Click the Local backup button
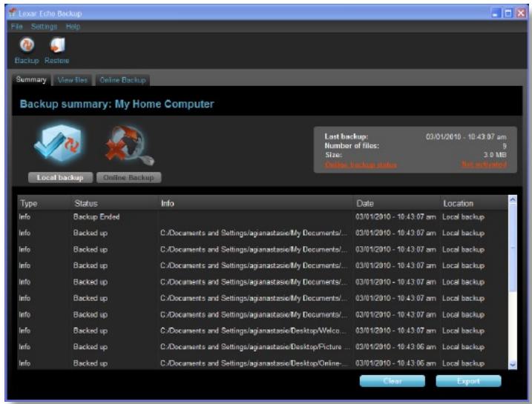 pos(60,178)
